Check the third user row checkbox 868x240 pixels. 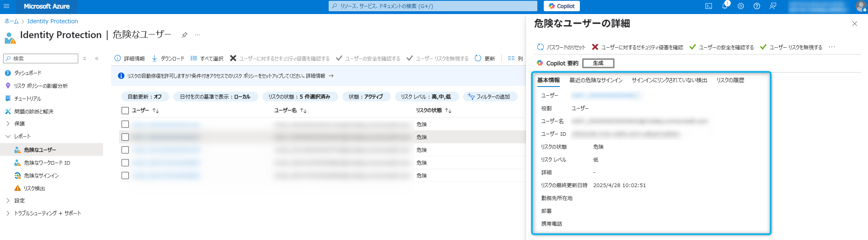125,150
